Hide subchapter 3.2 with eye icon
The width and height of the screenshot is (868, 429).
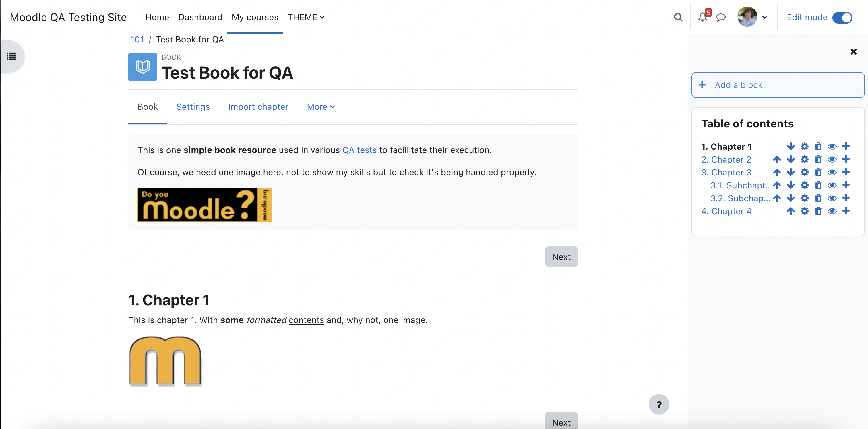click(x=832, y=198)
